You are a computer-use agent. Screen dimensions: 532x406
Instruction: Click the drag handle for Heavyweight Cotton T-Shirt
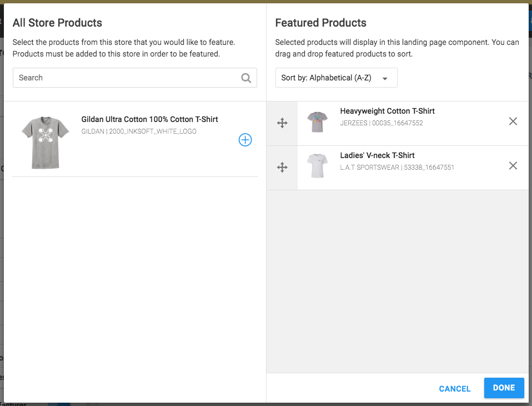coord(282,123)
